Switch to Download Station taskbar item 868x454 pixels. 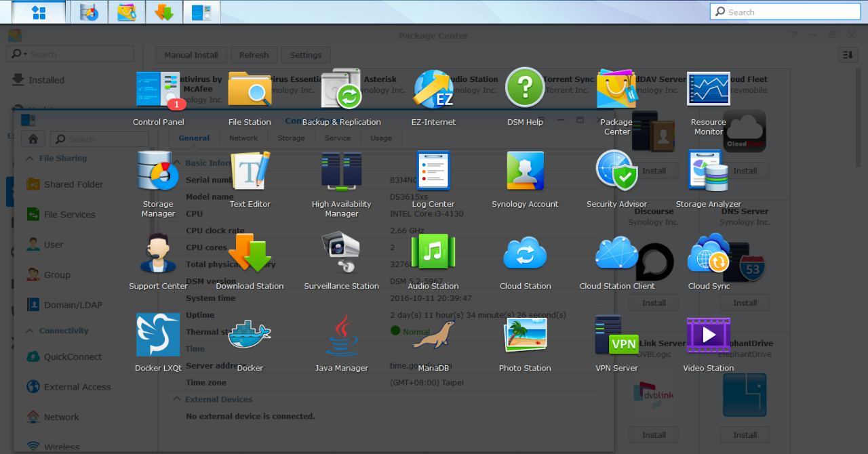(164, 12)
